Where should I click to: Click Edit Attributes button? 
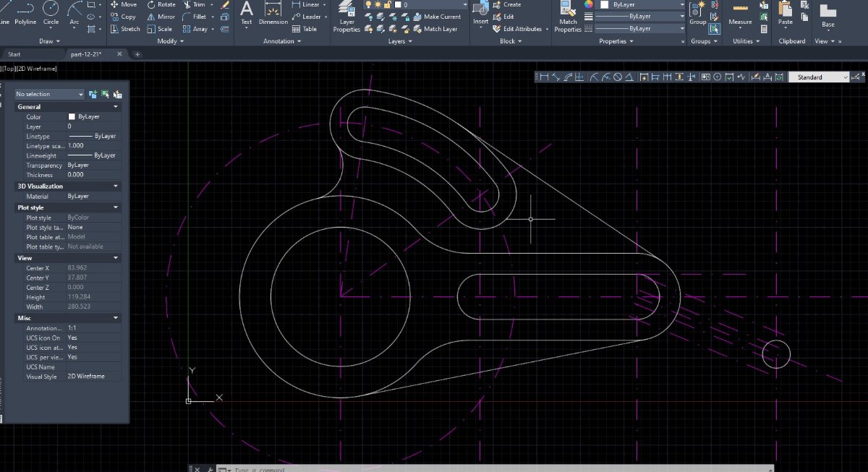tap(518, 29)
